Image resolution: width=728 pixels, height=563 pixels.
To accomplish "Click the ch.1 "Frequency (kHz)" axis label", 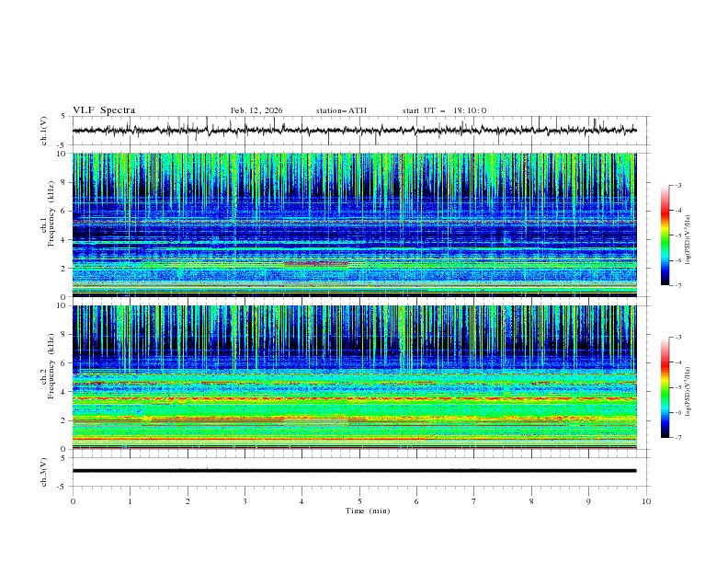I will click(x=51, y=213).
